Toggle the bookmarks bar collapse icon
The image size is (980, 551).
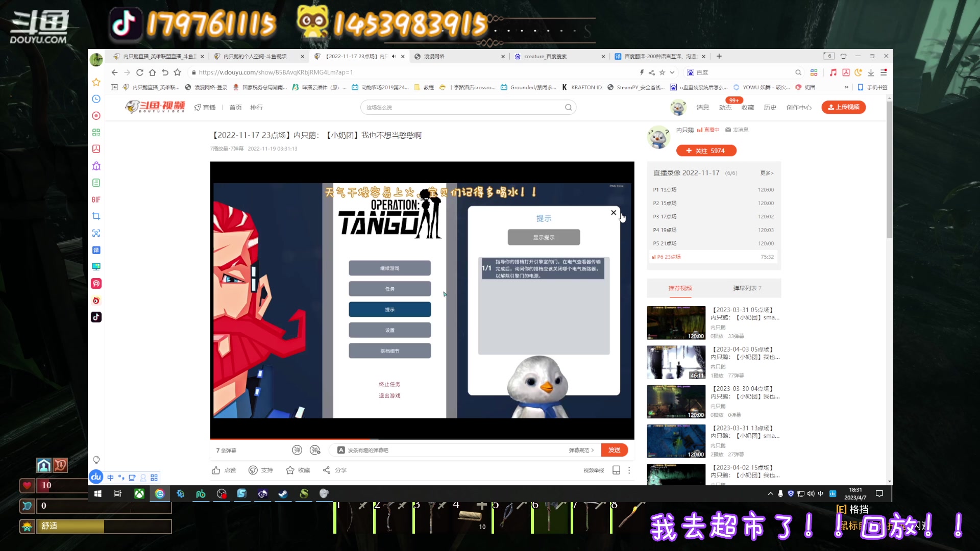[x=114, y=87]
